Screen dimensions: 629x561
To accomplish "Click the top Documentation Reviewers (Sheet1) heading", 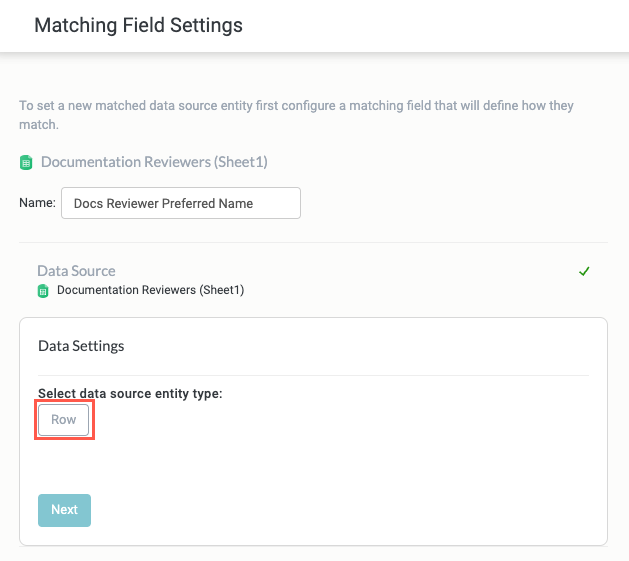I will pyautogui.click(x=154, y=162).
